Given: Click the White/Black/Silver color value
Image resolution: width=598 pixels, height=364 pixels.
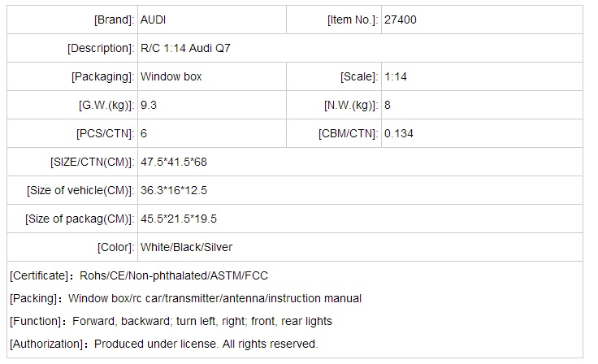Looking at the screenshot, I should click(187, 247).
